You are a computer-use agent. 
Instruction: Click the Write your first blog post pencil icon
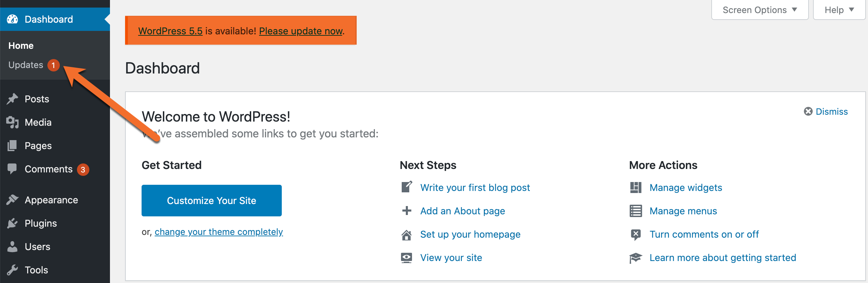click(407, 187)
